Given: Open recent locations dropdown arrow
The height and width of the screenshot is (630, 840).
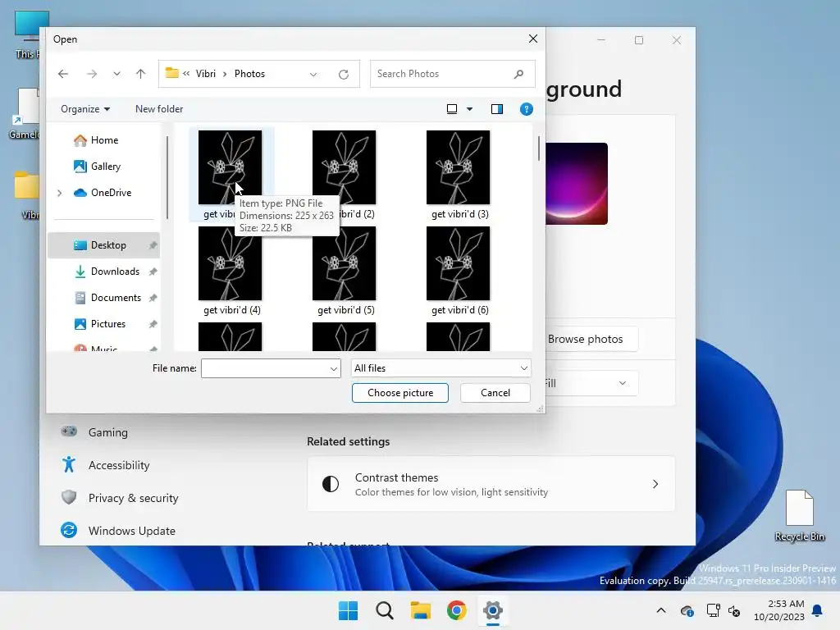Looking at the screenshot, I should click(116, 74).
